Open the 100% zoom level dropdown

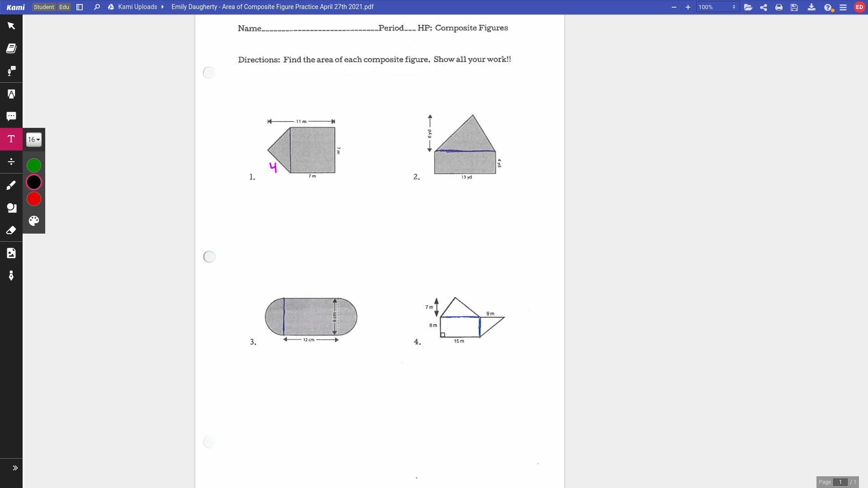(x=717, y=7)
